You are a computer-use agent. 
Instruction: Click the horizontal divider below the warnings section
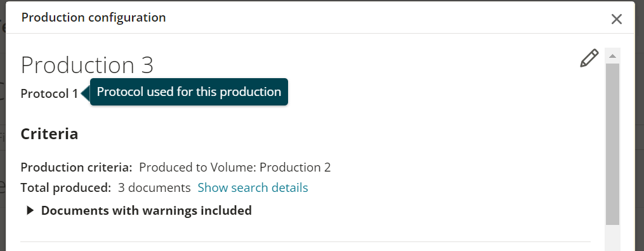[306, 241]
